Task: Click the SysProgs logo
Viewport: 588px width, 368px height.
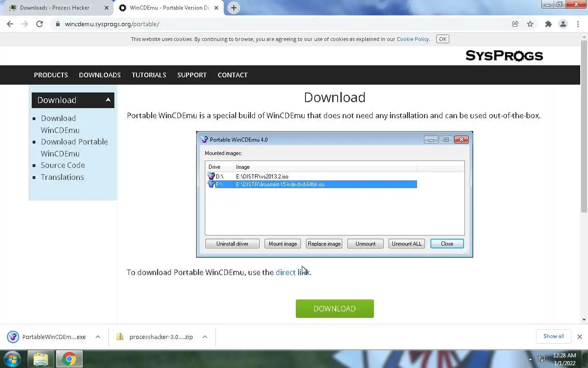Action: click(x=504, y=56)
